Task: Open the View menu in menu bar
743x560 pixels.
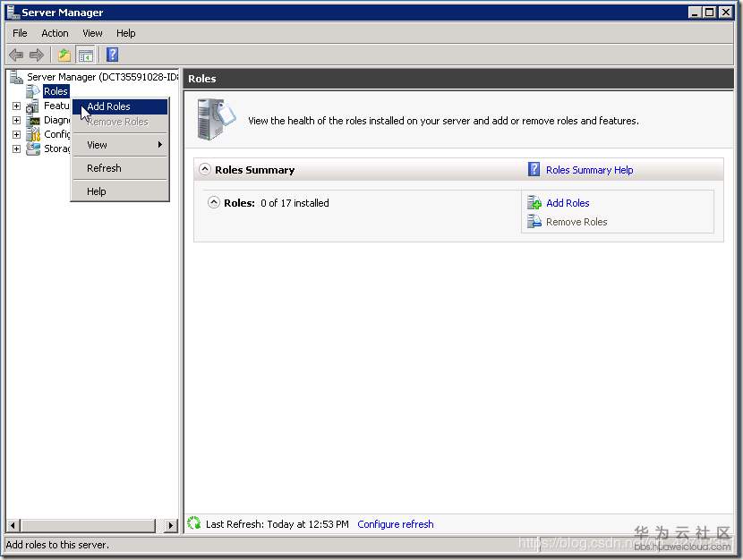Action: pos(92,33)
